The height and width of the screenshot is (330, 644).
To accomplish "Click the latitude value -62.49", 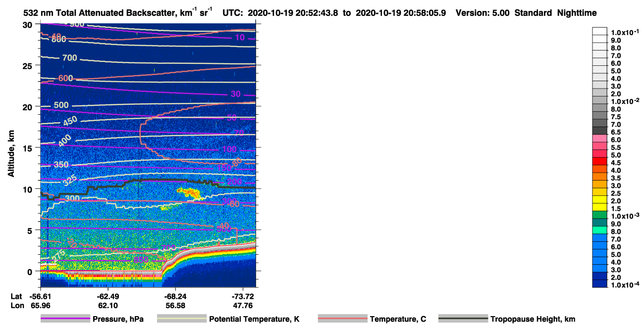I will (x=107, y=296).
